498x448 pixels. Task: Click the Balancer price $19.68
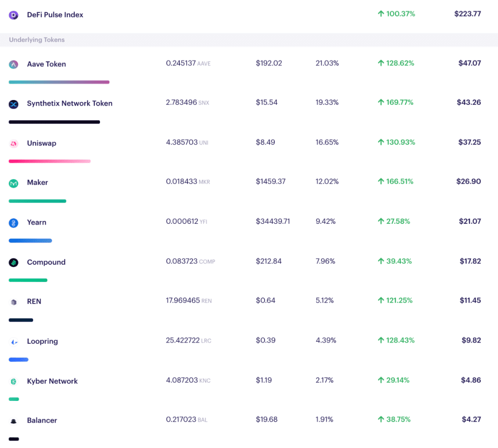click(267, 419)
